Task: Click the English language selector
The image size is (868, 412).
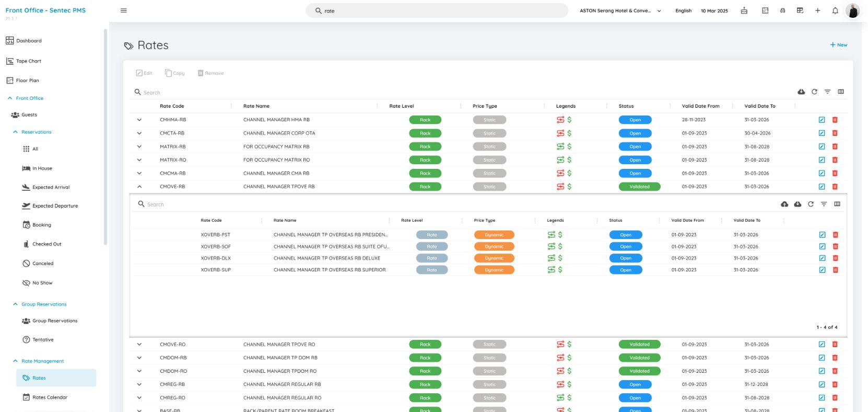Action: [683, 10]
